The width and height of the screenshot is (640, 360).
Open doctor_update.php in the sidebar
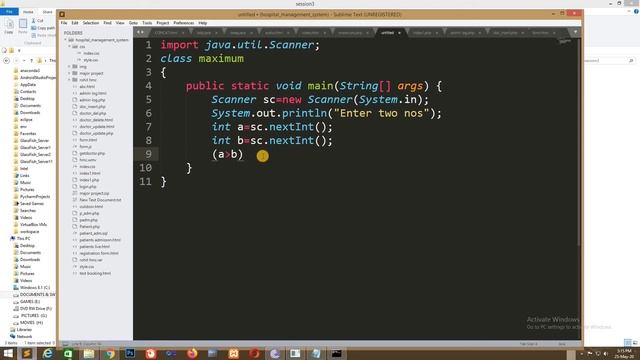[x=96, y=133]
